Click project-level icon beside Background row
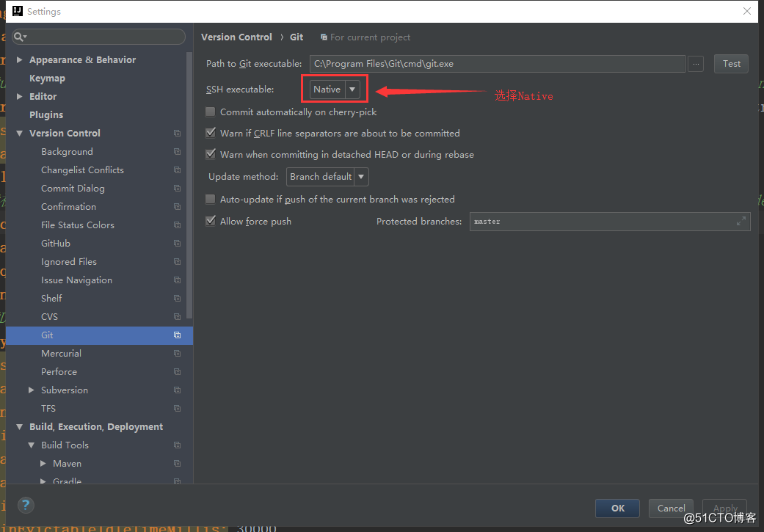764x532 pixels. pos(177,151)
